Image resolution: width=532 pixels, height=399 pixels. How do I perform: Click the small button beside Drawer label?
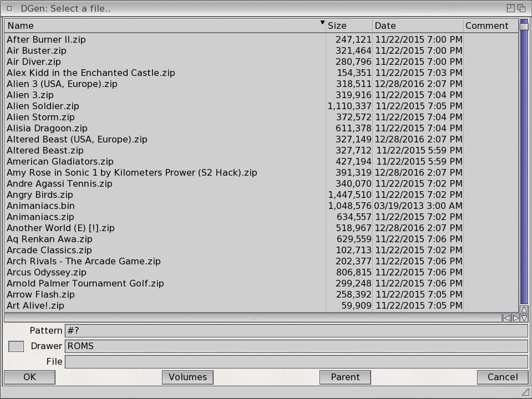pyautogui.click(x=16, y=346)
